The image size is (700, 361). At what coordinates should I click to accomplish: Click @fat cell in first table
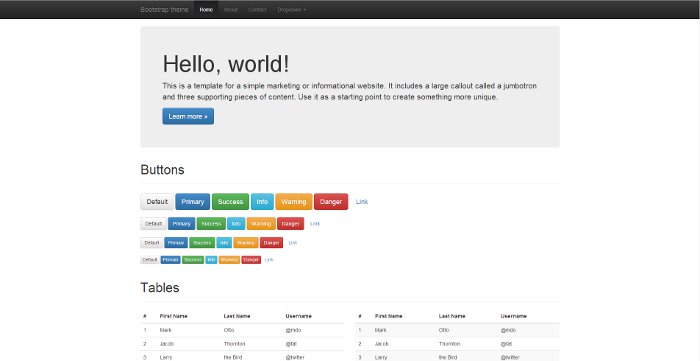pos(291,344)
